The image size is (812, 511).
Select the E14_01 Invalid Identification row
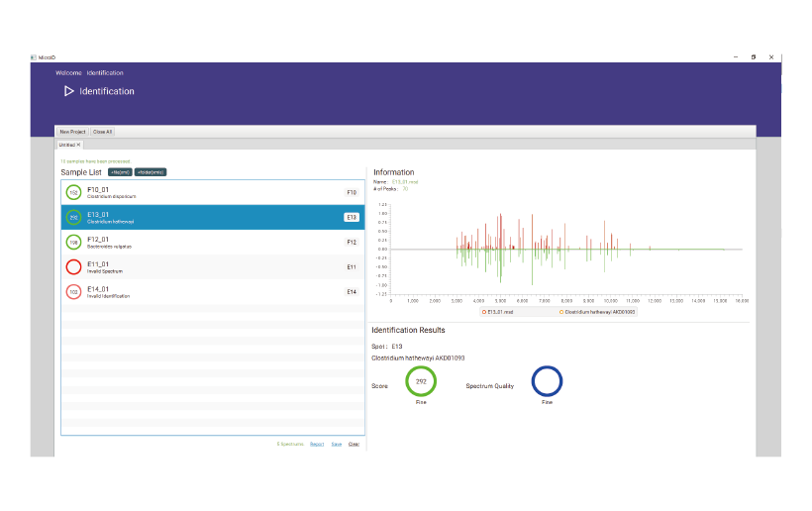pyautogui.click(x=198, y=292)
